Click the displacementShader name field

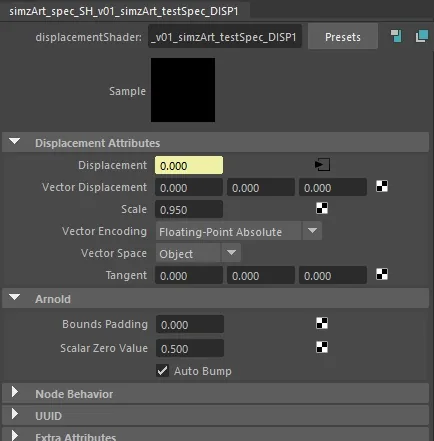point(225,37)
